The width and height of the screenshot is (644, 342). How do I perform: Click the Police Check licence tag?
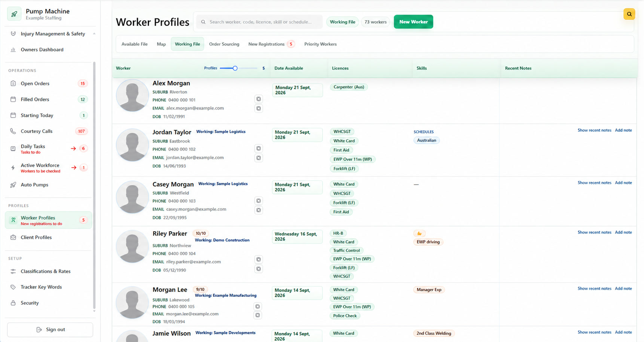345,316
